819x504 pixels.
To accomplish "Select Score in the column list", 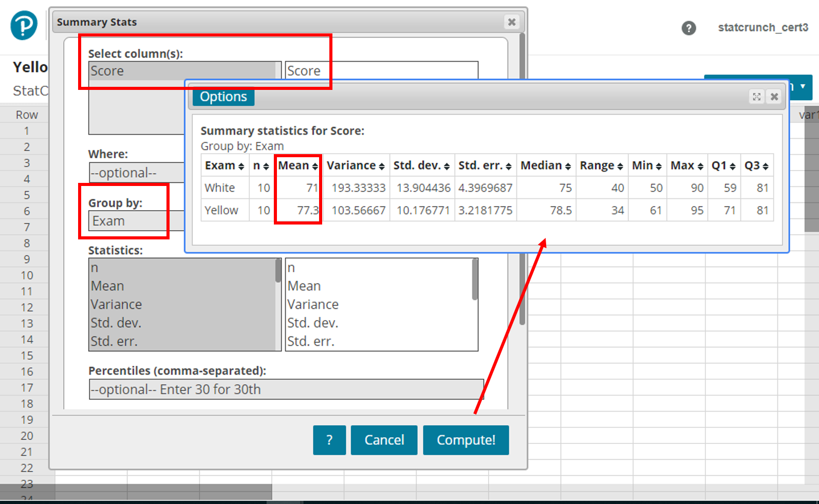I will pos(182,71).
